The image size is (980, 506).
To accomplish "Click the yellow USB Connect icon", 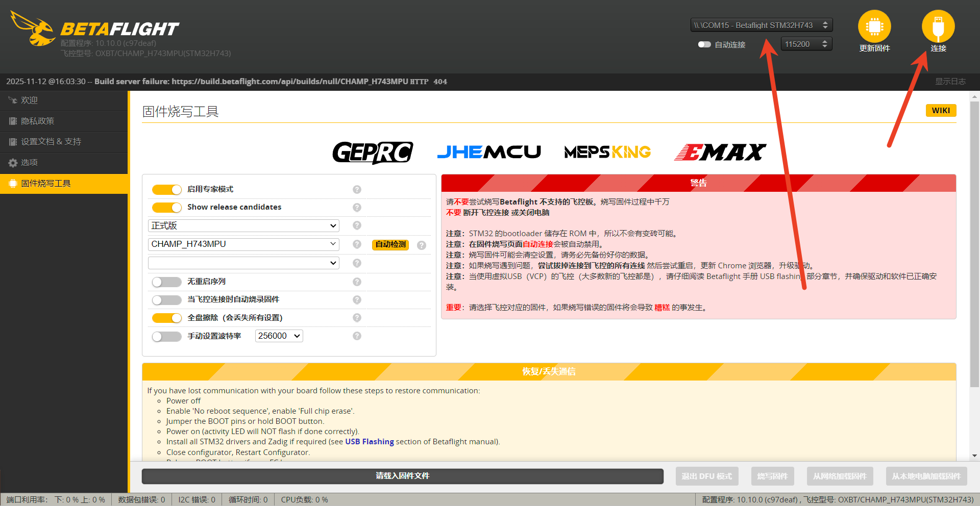I will pos(938,27).
